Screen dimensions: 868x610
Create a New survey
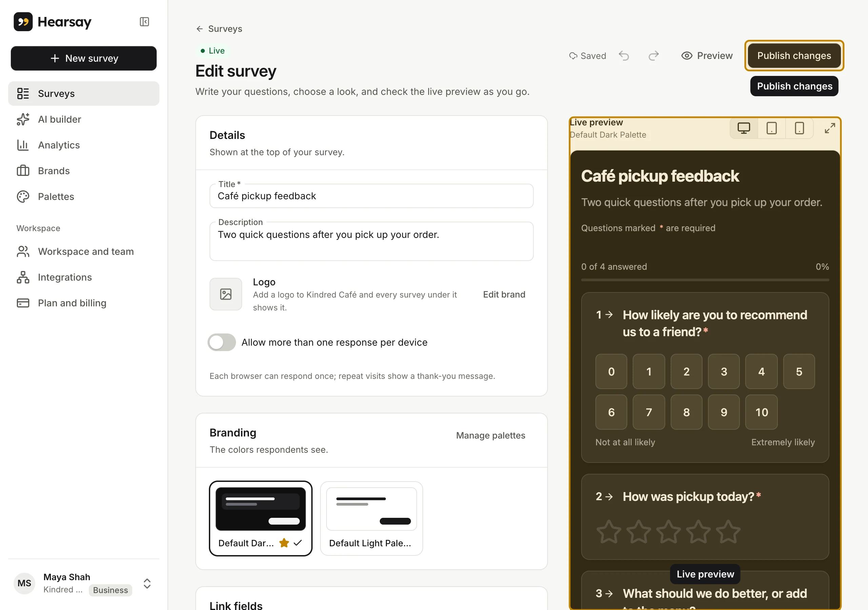[x=83, y=58]
